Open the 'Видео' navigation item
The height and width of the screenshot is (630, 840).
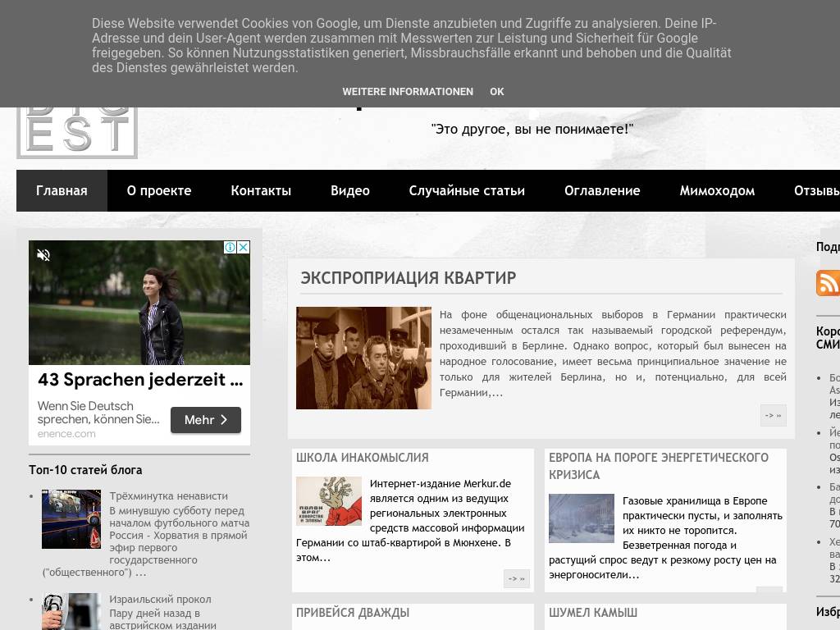pyautogui.click(x=350, y=190)
